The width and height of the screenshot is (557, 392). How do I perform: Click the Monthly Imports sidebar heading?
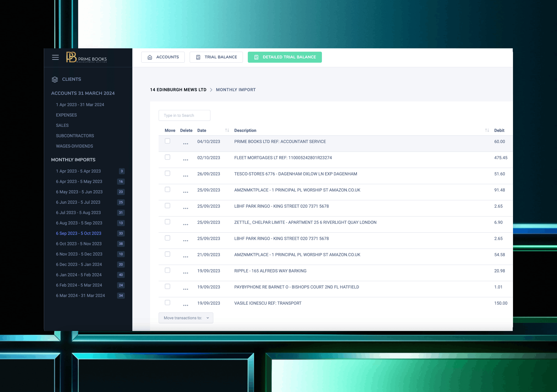pyautogui.click(x=73, y=160)
